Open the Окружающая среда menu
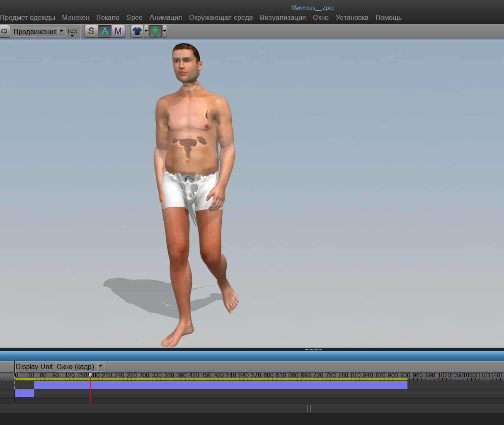Viewport: 504px width, 425px height. pyautogui.click(x=220, y=17)
